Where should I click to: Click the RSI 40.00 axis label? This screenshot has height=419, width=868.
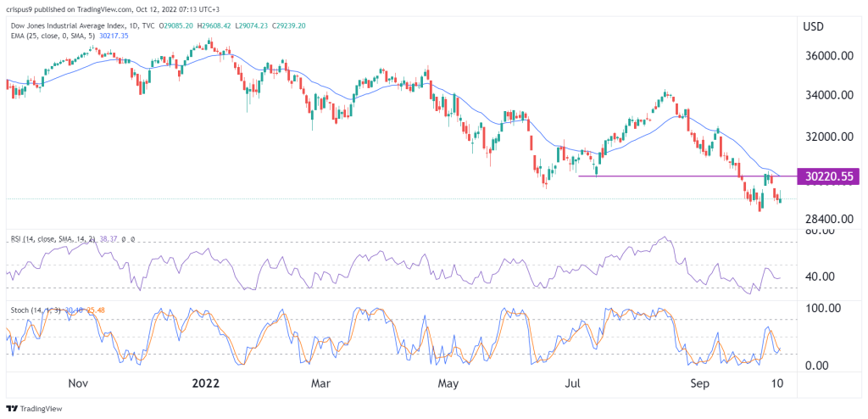821,276
